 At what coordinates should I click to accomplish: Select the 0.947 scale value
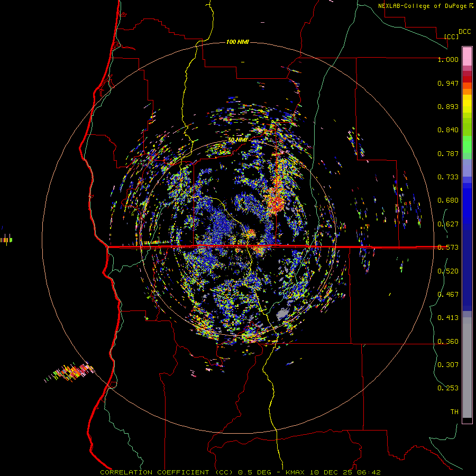coord(448,83)
